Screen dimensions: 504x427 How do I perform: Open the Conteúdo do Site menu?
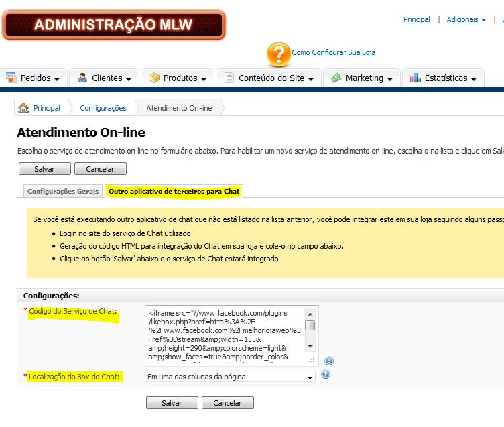pyautogui.click(x=270, y=78)
